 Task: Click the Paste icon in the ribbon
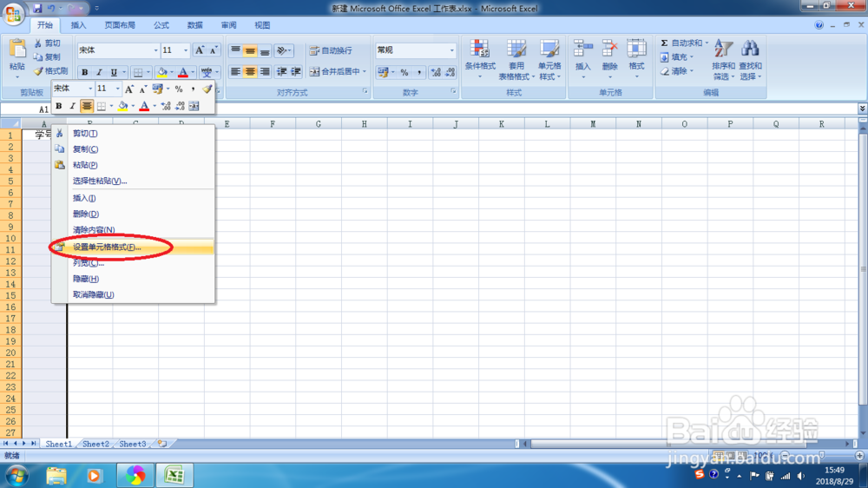pos(17,49)
